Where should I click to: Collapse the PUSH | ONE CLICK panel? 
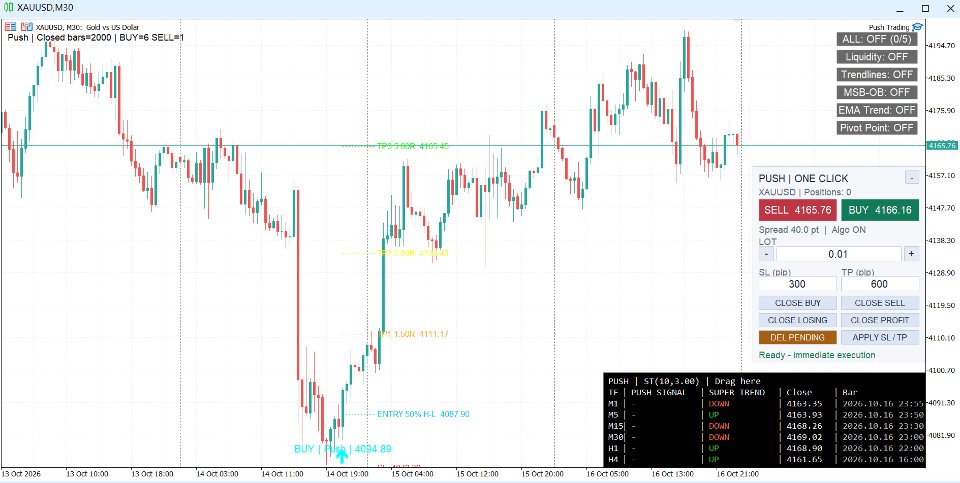(x=912, y=178)
